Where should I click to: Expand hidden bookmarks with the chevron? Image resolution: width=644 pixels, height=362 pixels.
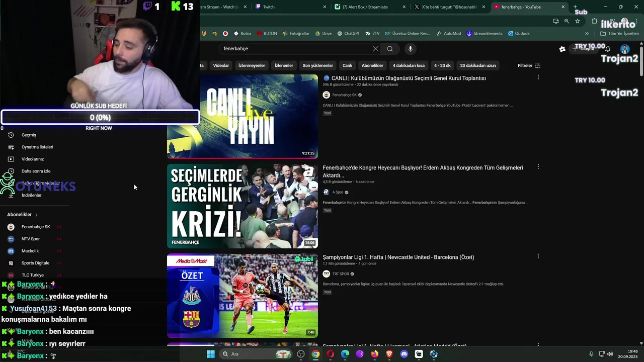pyautogui.click(x=587, y=34)
